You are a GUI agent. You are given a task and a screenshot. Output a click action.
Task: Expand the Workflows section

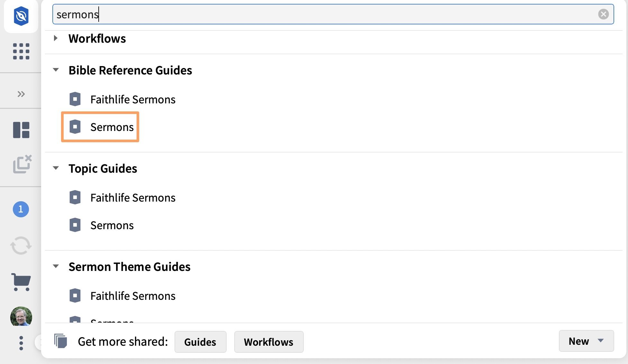[56, 38]
